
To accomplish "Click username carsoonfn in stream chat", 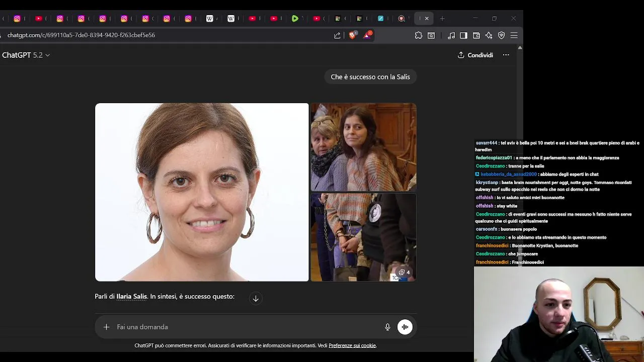I will click(487, 229).
